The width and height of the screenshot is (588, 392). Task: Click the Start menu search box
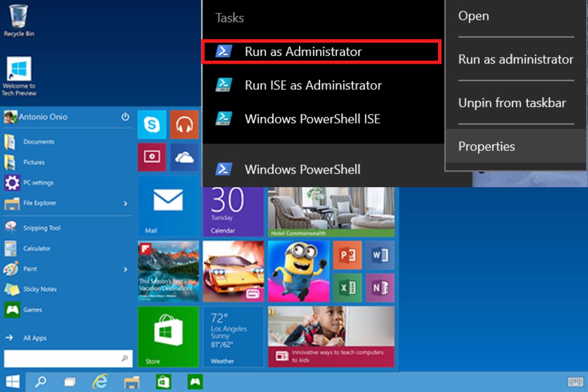click(68, 358)
